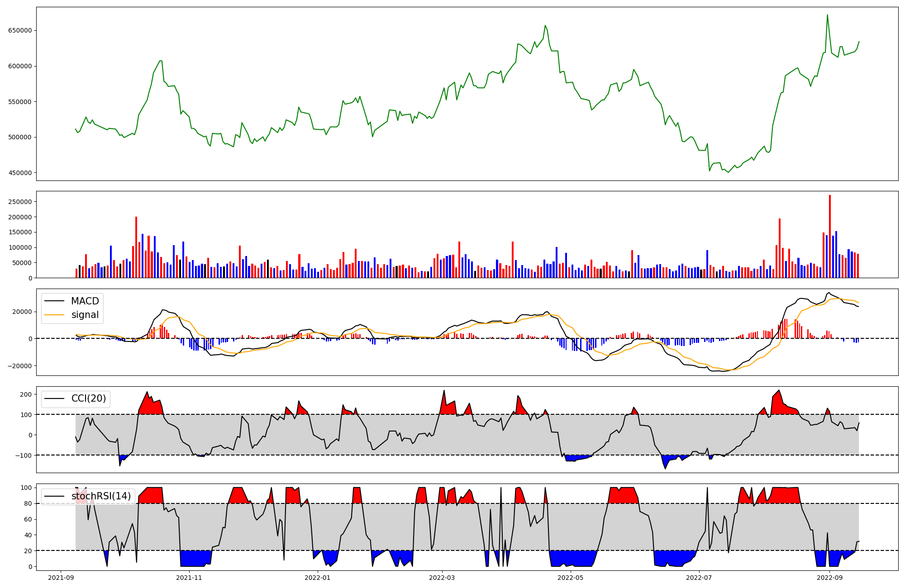This screenshot has width=905, height=588.
Task: Click the 2022-05 x-axis date label
Action: 570,578
